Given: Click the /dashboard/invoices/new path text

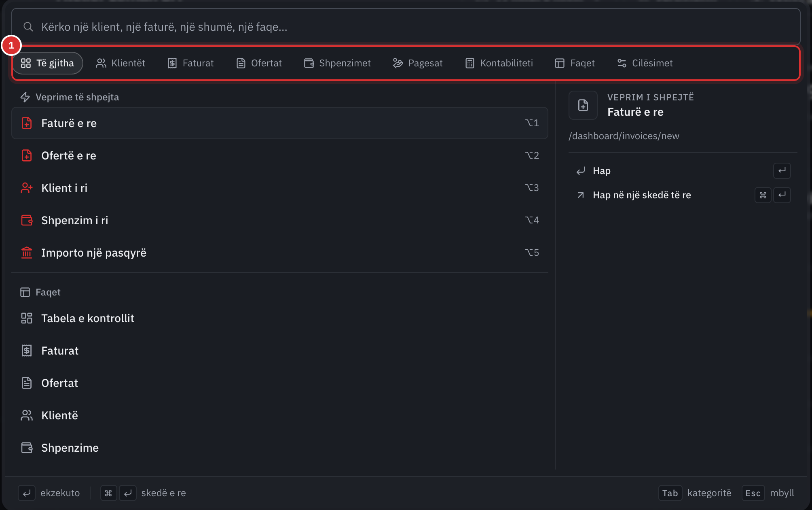Looking at the screenshot, I should click(x=624, y=136).
